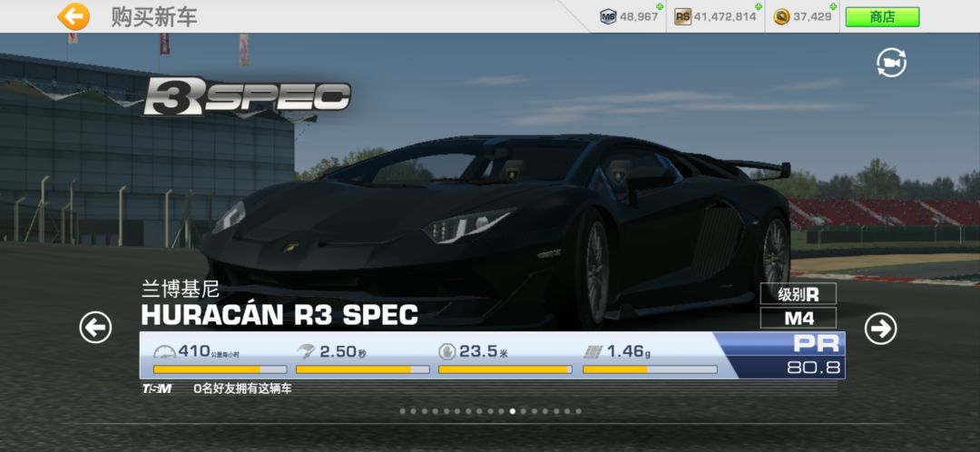Tap the gold coin balance 37,429
This screenshot has width=980, height=452.
coord(812,17)
